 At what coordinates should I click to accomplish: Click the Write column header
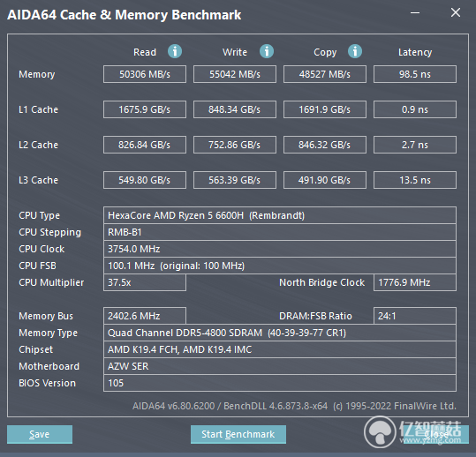pyautogui.click(x=235, y=52)
